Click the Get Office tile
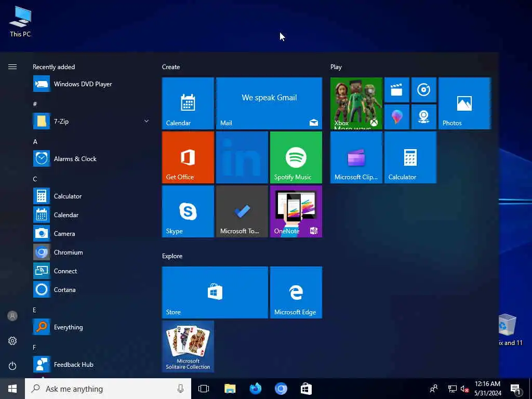The height and width of the screenshot is (399, 532). point(188,157)
